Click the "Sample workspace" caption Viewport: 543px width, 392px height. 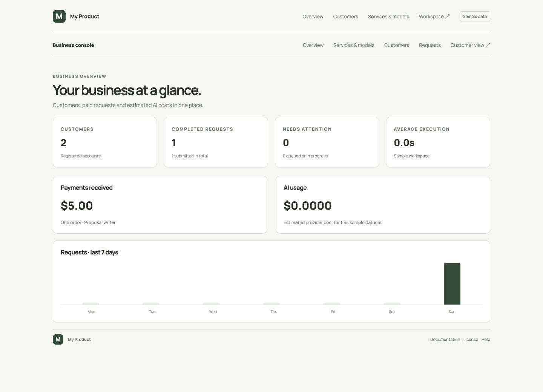(412, 156)
